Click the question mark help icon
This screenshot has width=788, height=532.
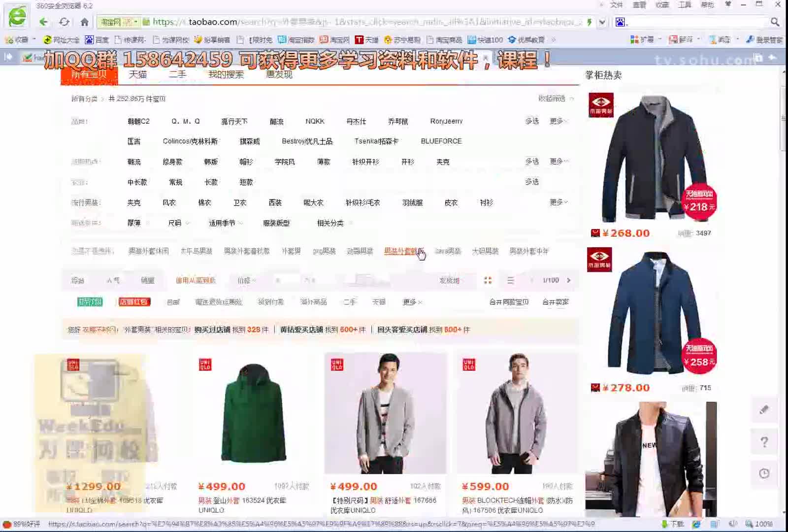764,442
